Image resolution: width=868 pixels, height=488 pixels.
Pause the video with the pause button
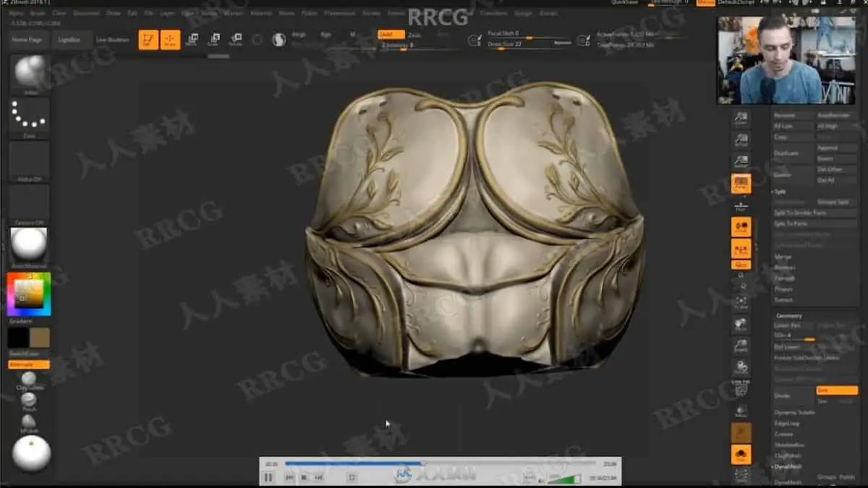(268, 476)
